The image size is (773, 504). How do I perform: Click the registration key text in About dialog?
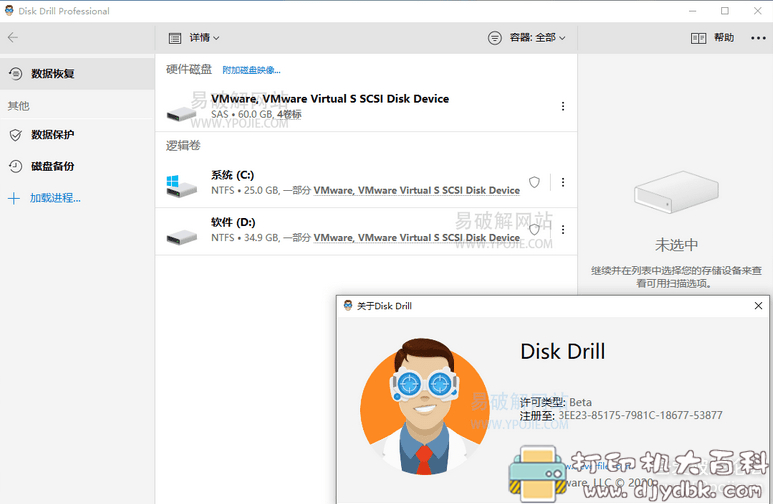click(640, 415)
